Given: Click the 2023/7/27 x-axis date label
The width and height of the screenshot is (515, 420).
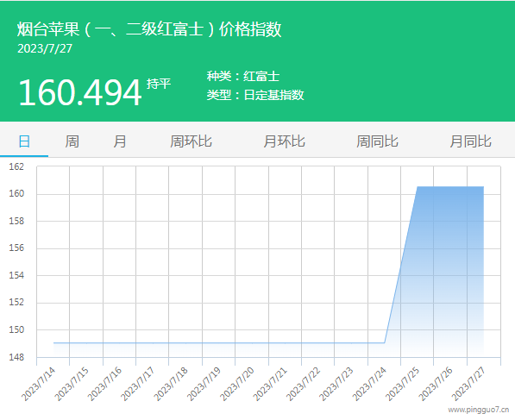Looking at the screenshot, I should (x=468, y=384).
